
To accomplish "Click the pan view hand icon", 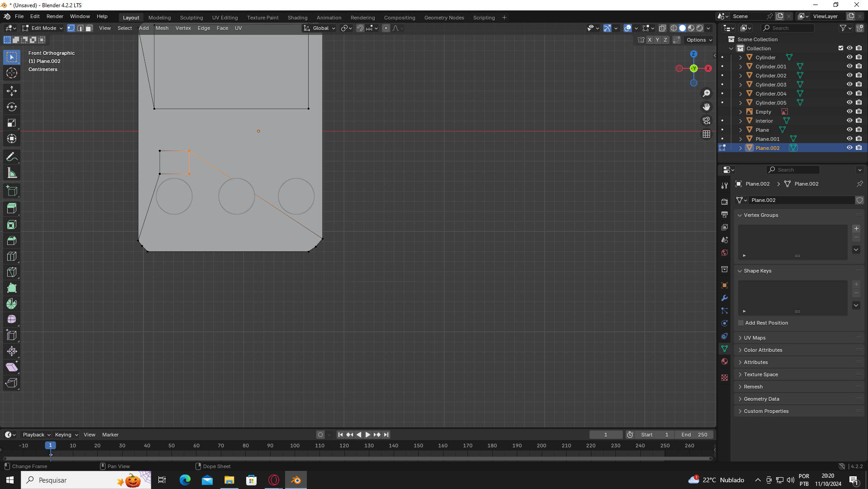I will 706,107.
